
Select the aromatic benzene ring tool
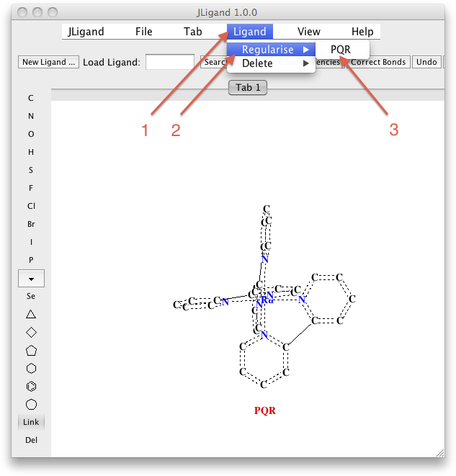[31, 387]
